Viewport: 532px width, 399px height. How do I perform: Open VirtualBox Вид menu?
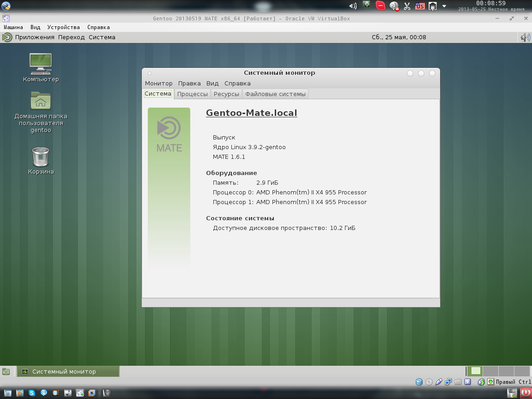[35, 27]
